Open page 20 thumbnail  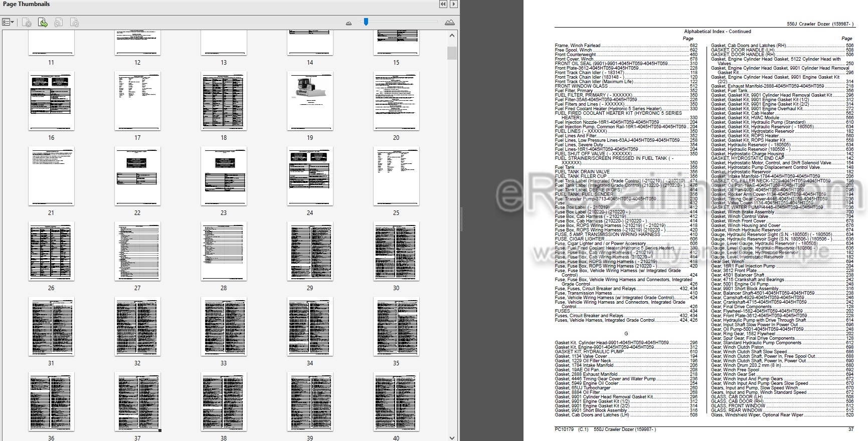pos(396,101)
